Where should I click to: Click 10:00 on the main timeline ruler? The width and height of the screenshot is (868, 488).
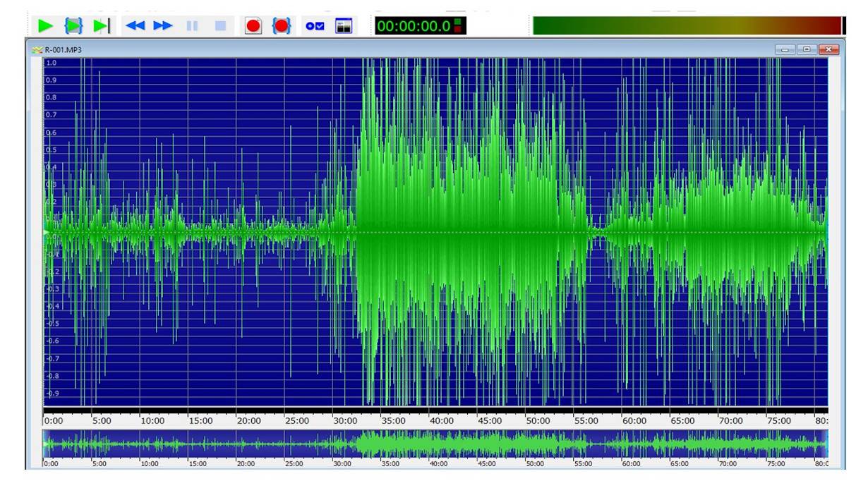click(152, 421)
